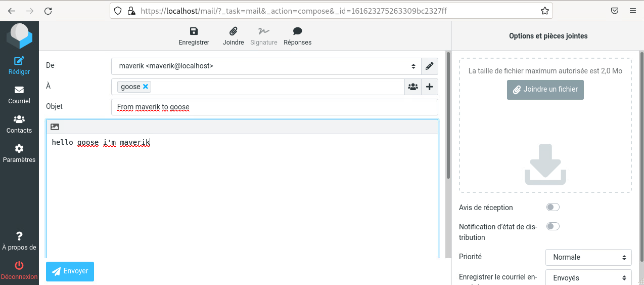644x285 pixels.
Task: Toggle Notification d'état de distribution switch
Action: [553, 226]
